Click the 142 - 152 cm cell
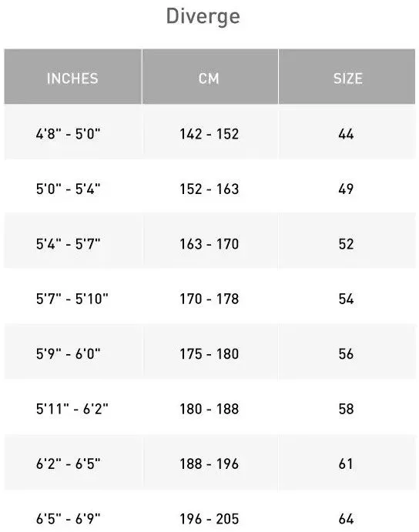 click(x=209, y=134)
